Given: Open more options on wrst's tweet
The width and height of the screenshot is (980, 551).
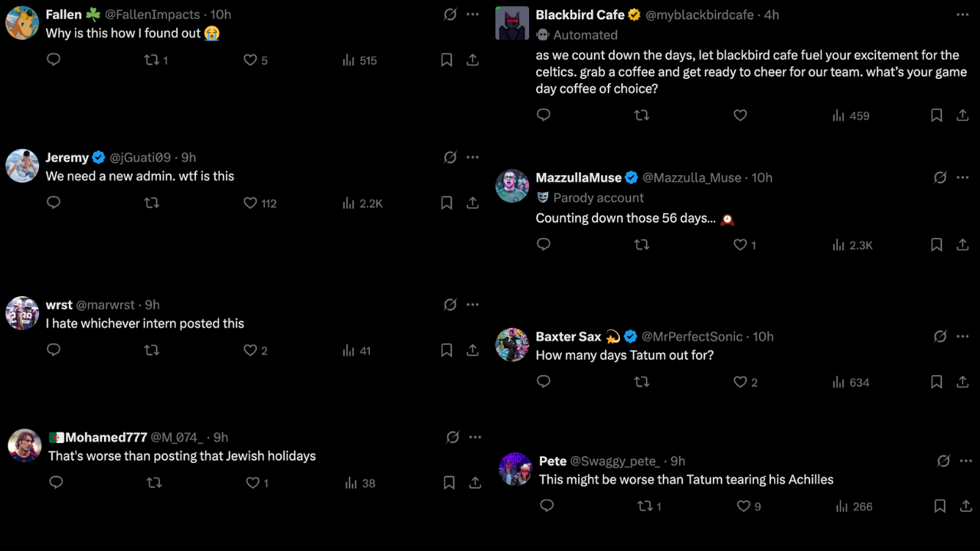Looking at the screenshot, I should 472,304.
